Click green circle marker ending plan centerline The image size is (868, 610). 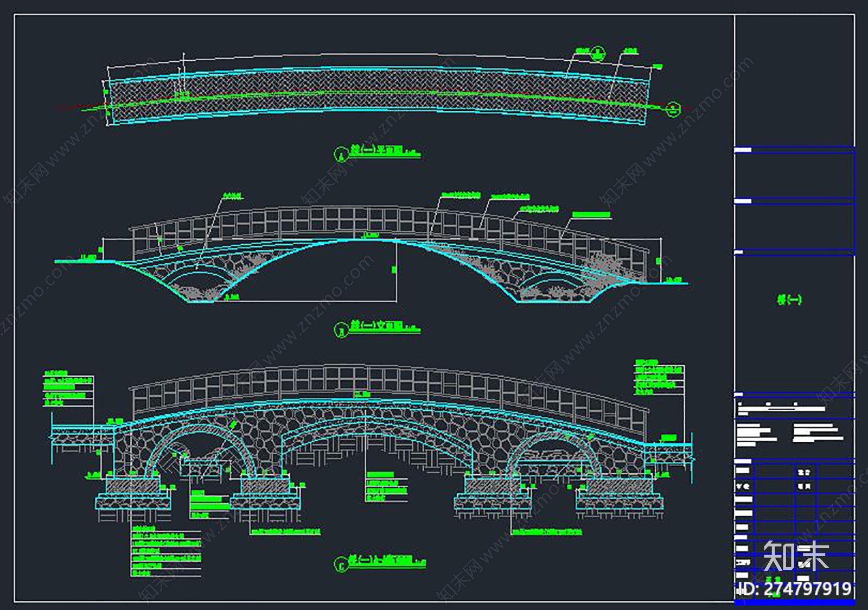coord(673,109)
